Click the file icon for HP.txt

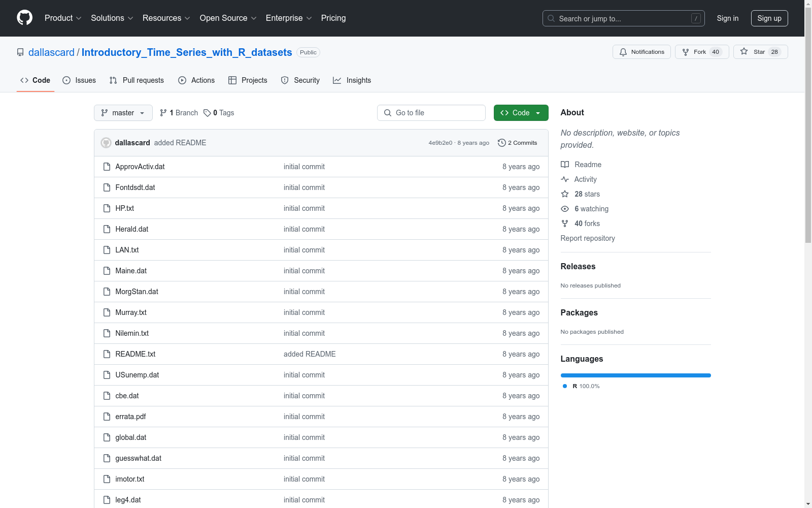coord(107,208)
